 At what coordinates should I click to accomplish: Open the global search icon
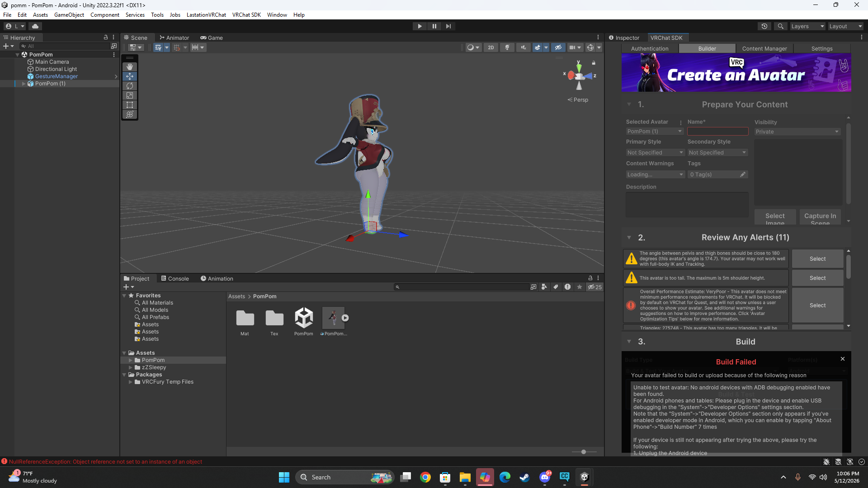click(x=780, y=26)
